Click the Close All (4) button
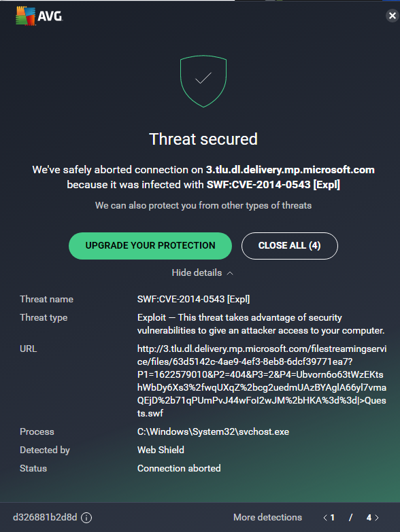The height and width of the screenshot is (532, 400). pyautogui.click(x=290, y=246)
